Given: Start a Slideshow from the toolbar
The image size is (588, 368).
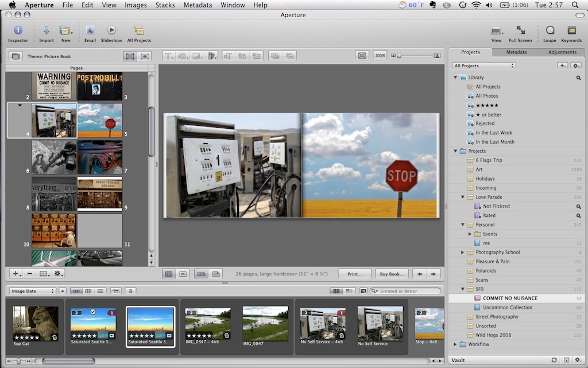Looking at the screenshot, I should pyautogui.click(x=111, y=30).
